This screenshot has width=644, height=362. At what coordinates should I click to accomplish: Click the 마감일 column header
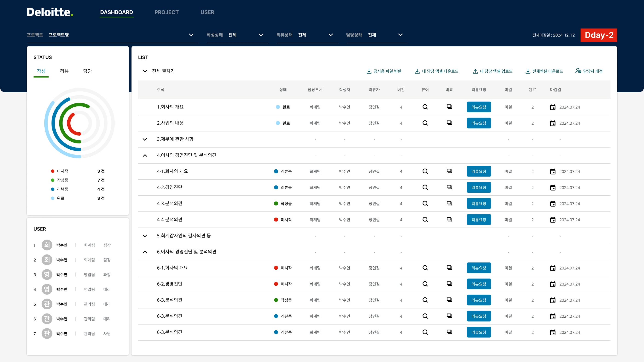point(555,90)
